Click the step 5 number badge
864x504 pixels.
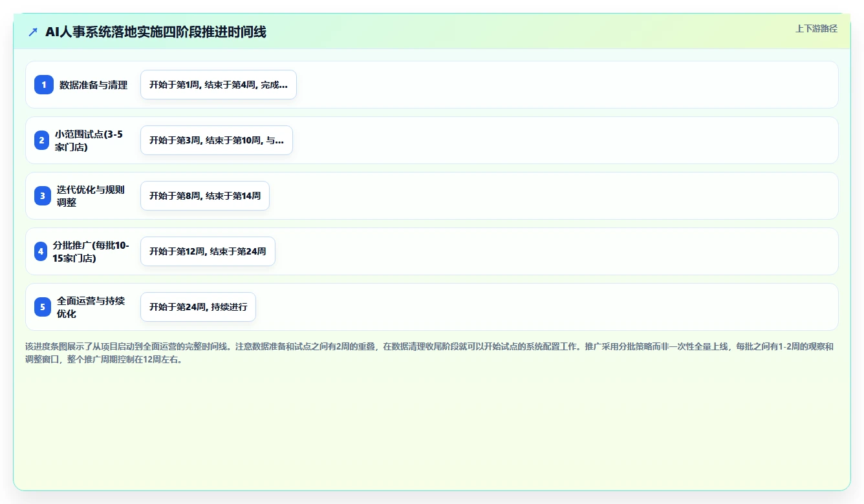(43, 307)
